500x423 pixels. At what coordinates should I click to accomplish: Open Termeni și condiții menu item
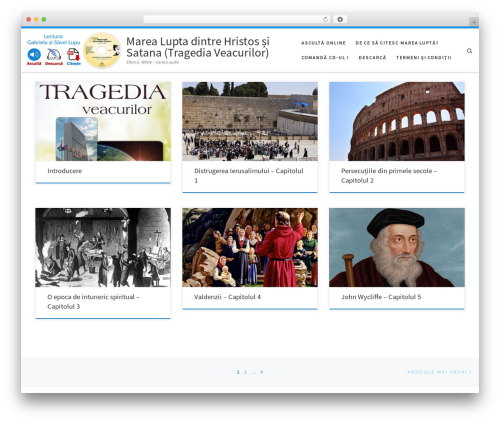(x=424, y=58)
